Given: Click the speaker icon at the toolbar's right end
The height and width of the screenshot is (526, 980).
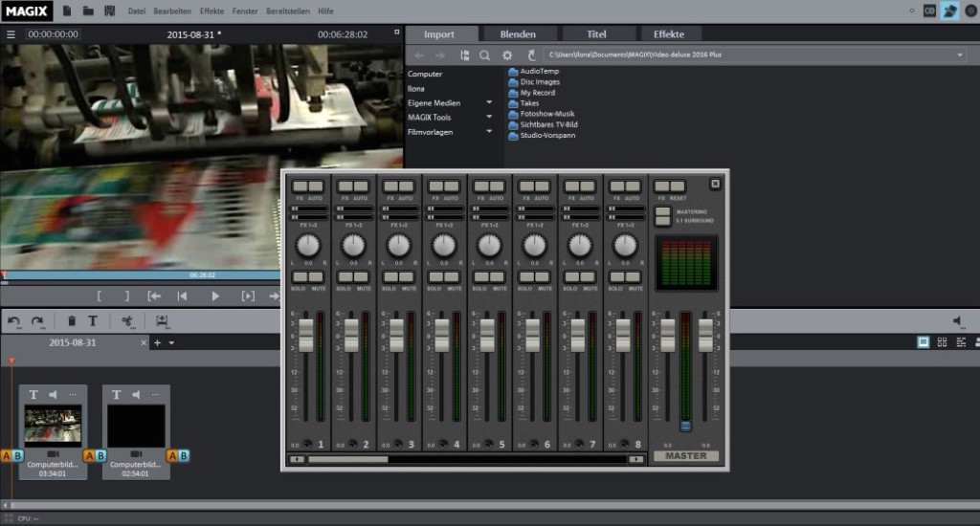Looking at the screenshot, I should [x=957, y=321].
